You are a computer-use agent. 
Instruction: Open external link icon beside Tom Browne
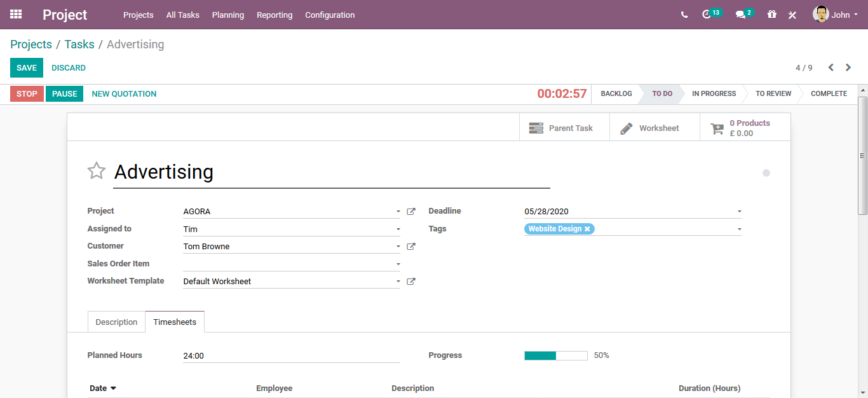tap(411, 247)
